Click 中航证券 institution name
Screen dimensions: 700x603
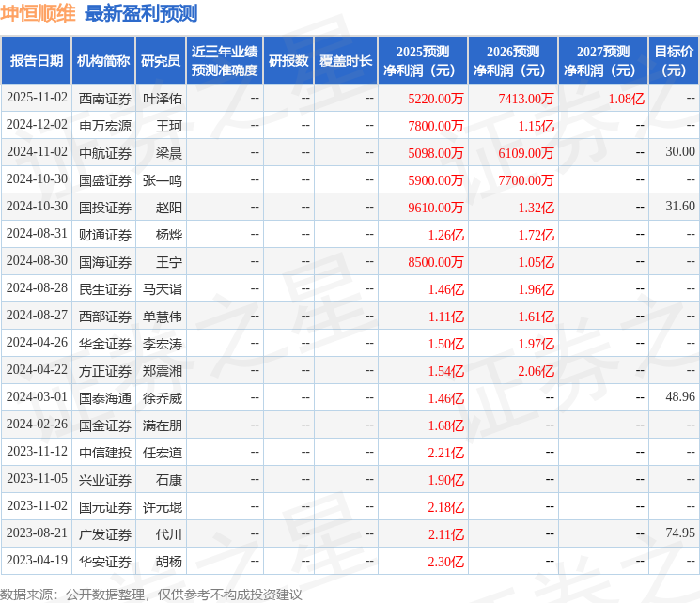(x=105, y=153)
